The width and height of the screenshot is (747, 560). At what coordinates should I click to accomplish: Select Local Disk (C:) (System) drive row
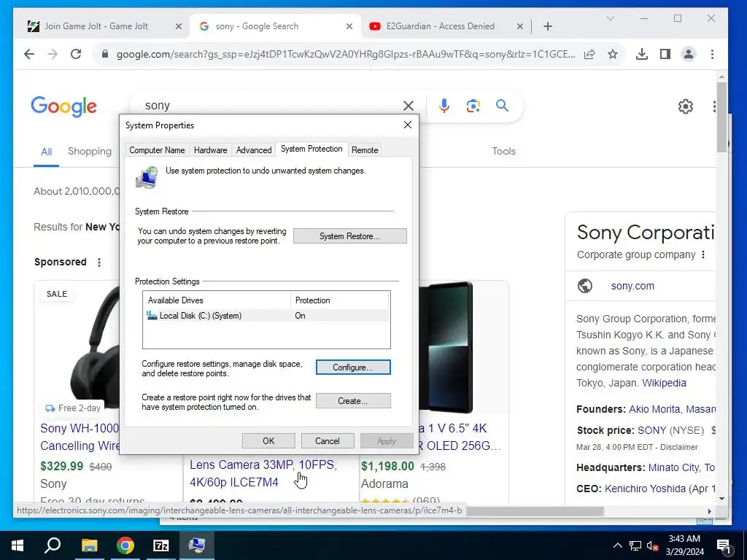coord(266,316)
